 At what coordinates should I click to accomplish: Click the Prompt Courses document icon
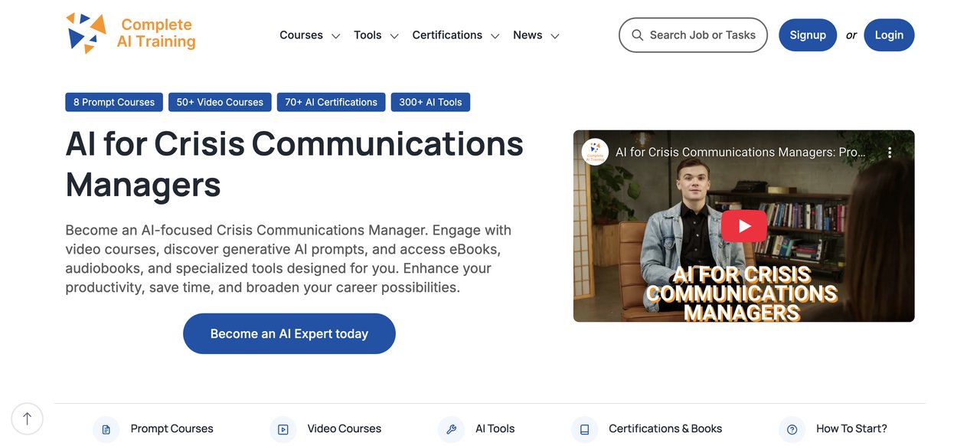106,429
